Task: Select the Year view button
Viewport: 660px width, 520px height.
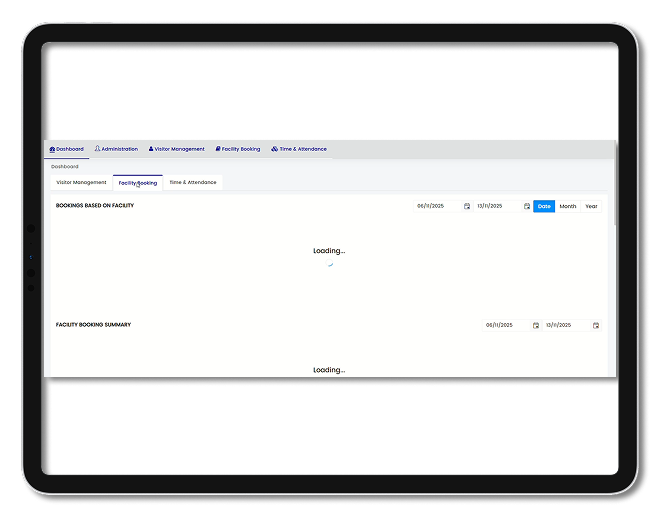Action: 591,206
